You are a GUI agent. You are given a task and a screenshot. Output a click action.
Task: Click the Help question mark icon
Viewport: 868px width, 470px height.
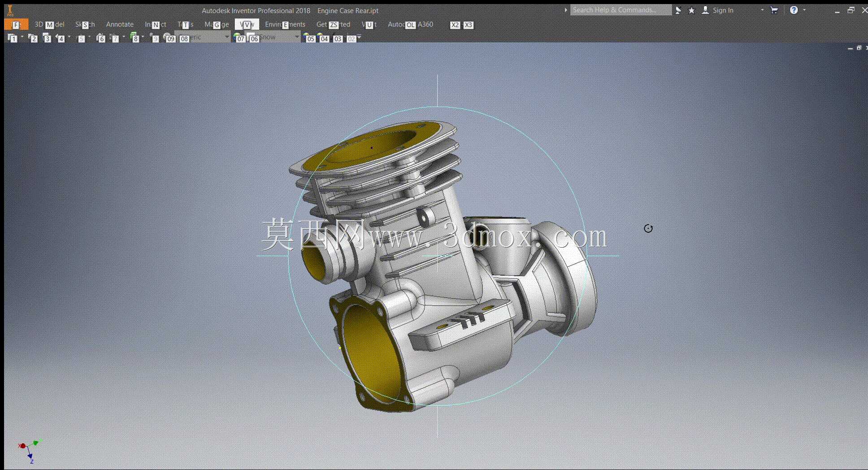(x=794, y=10)
